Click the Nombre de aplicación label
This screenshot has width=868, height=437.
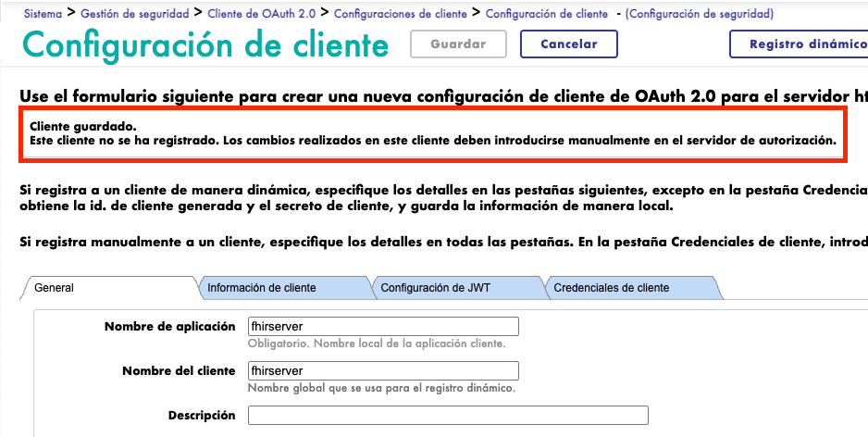(x=169, y=326)
